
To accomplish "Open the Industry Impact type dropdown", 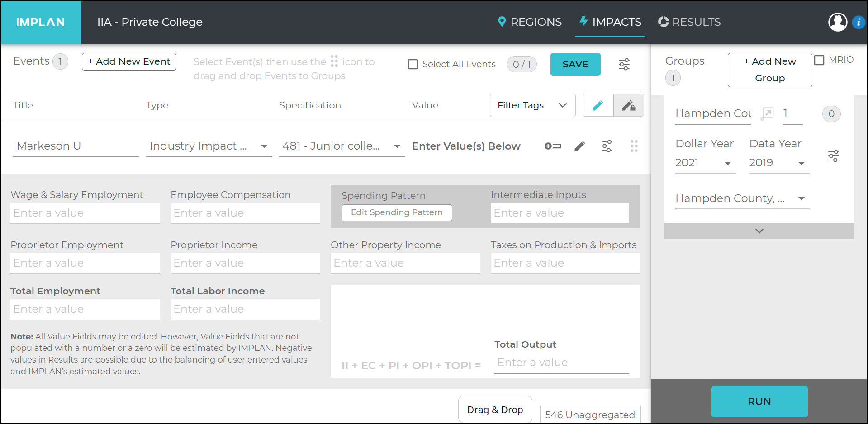I will click(x=209, y=146).
